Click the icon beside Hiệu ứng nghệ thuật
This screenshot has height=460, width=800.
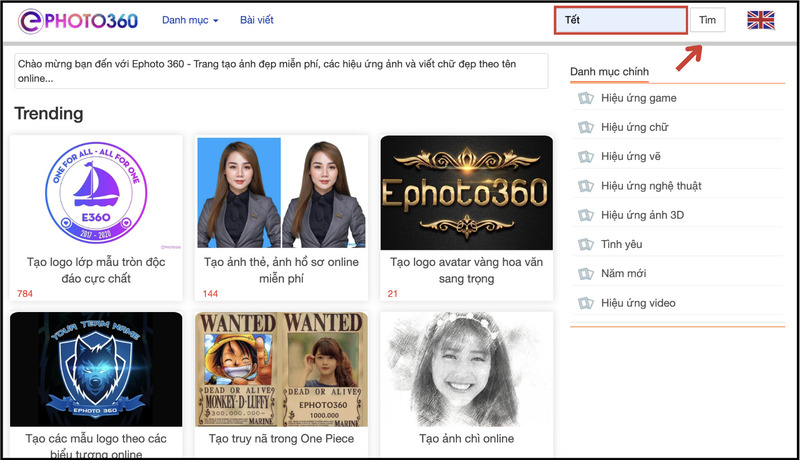[x=586, y=186]
